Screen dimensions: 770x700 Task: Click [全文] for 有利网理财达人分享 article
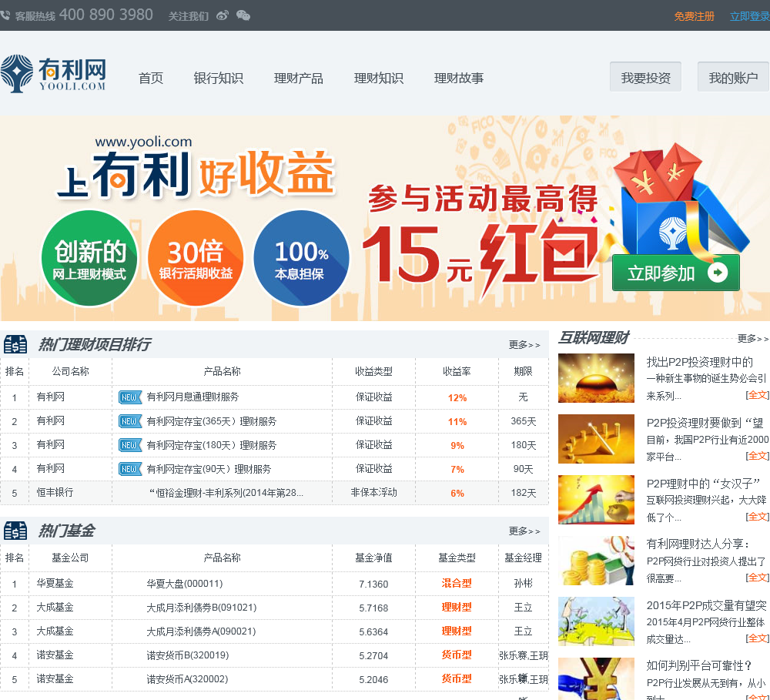(757, 578)
